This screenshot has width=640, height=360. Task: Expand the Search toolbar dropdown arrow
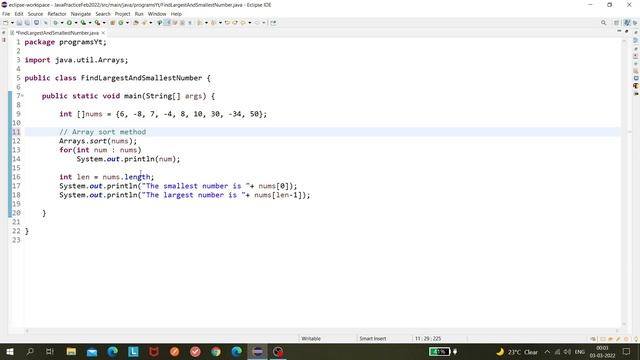coord(151,23)
